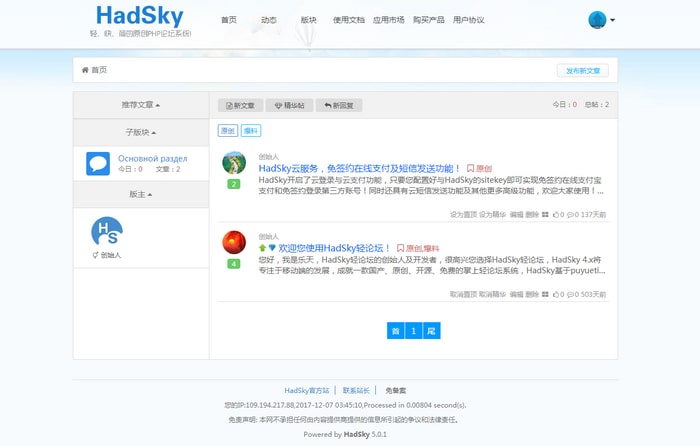
Task: Like the post from 137天前
Action: pos(558,215)
